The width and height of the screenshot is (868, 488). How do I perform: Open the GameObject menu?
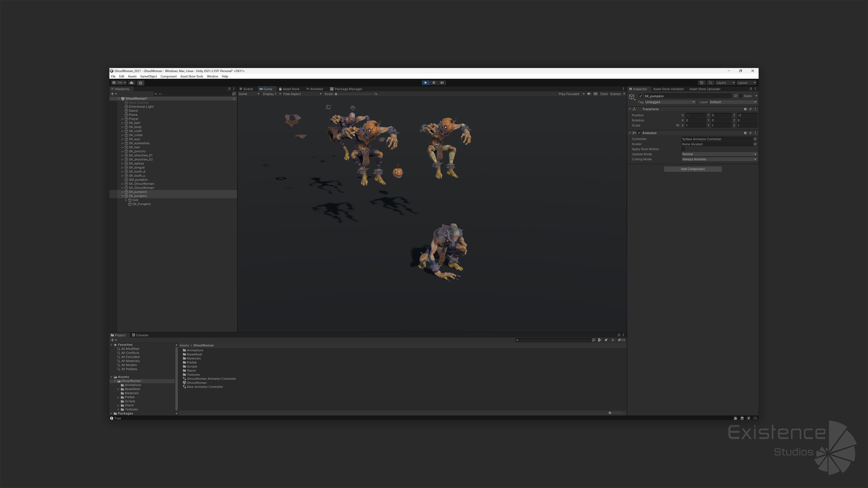pos(148,76)
